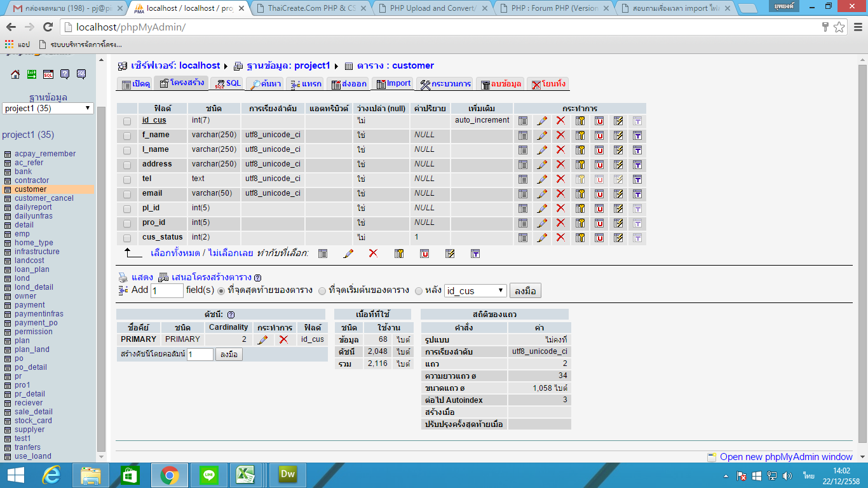Click the Home icon in phpMyAdmin sidebar

pyautogui.click(x=15, y=74)
